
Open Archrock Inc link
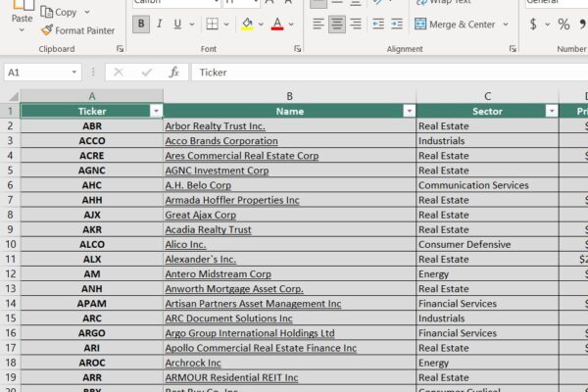click(x=193, y=363)
